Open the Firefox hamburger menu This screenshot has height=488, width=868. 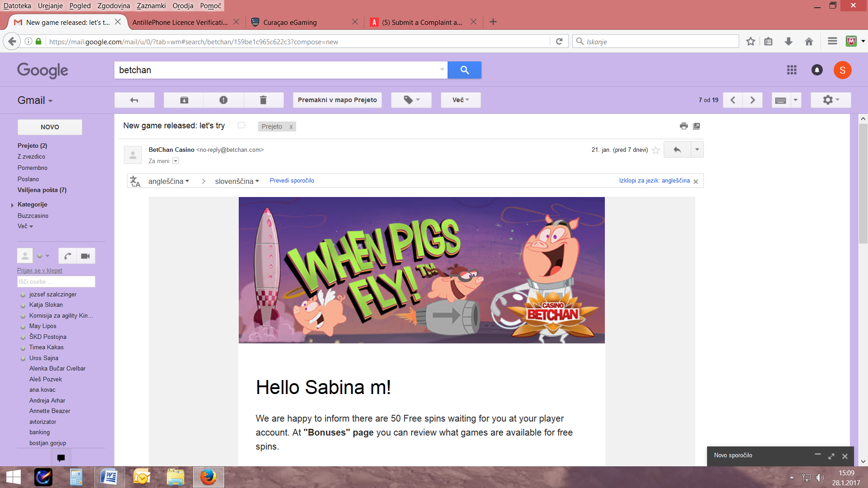[x=832, y=42]
